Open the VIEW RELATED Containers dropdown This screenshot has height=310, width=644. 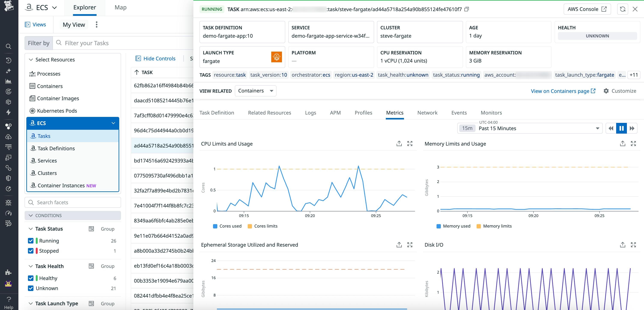[255, 91]
